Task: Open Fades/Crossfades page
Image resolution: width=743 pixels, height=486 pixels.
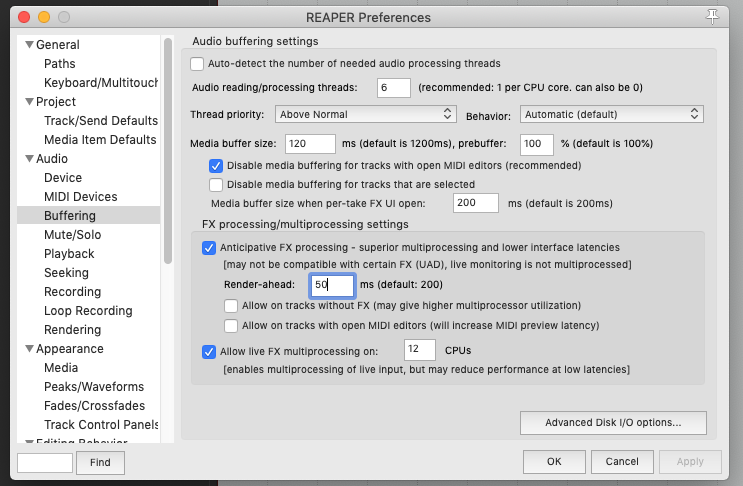Action: pyautogui.click(x=94, y=405)
